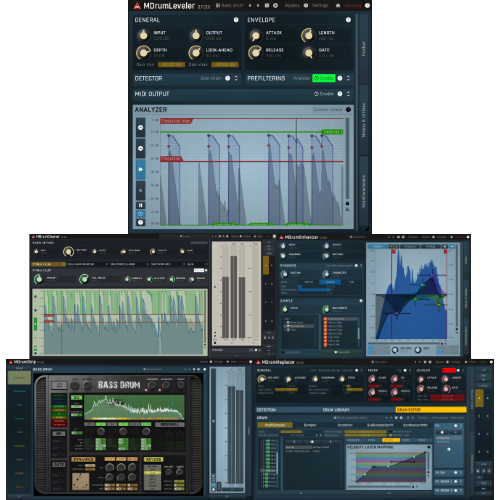
Task: Expand the Detector panel
Action: coord(236,78)
